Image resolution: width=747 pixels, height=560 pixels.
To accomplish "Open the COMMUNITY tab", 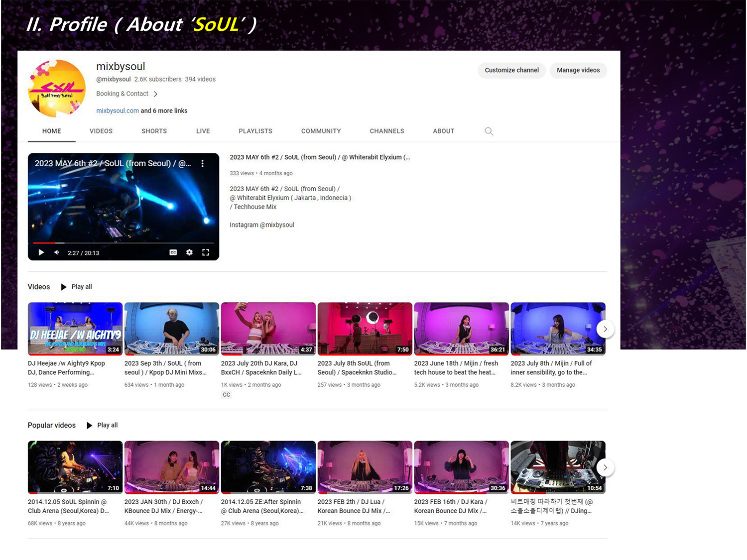I will click(321, 131).
